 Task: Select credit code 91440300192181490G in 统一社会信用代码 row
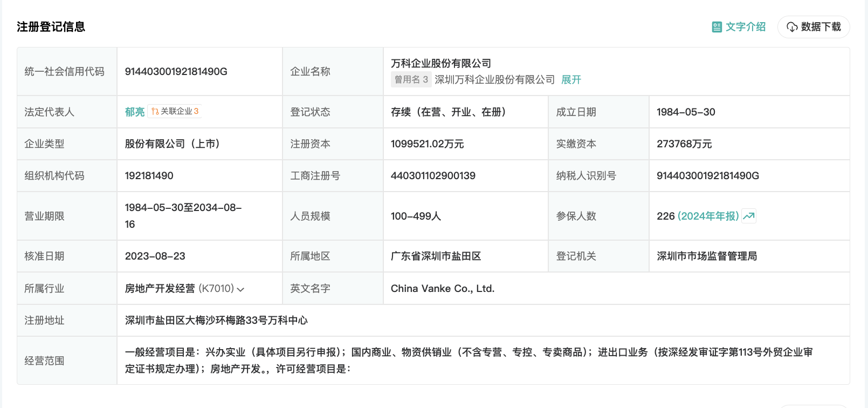coord(176,71)
